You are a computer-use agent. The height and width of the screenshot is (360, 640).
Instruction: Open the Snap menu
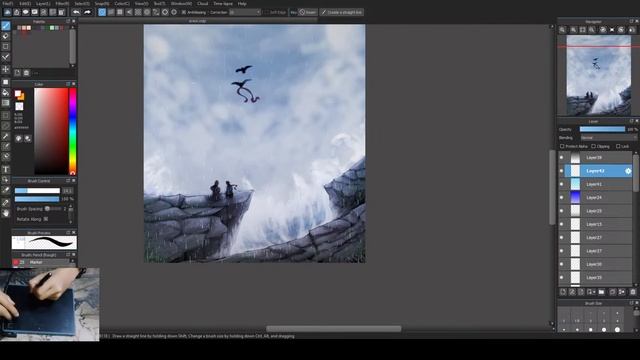click(x=102, y=4)
